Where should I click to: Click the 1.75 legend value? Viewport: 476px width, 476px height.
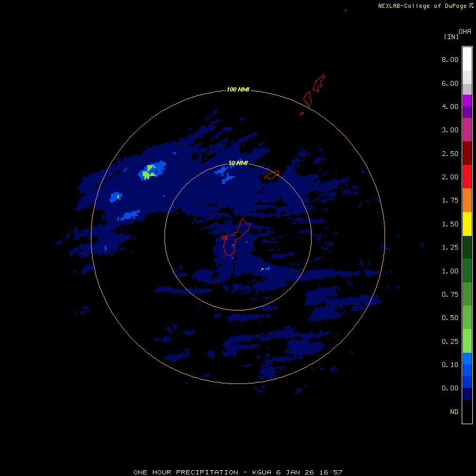point(450,200)
